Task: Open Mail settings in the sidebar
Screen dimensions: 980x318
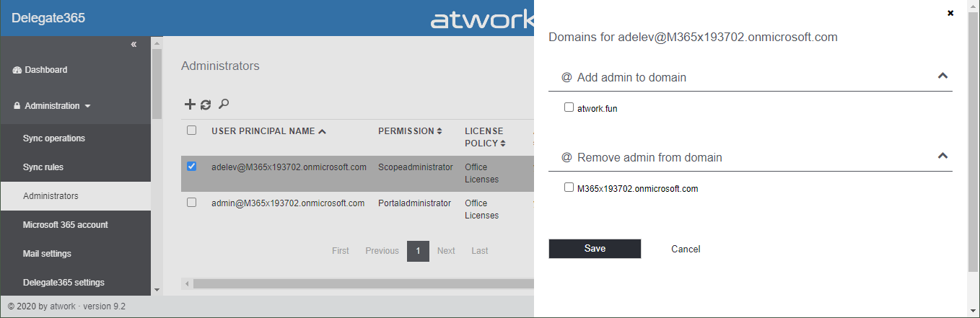Action: click(47, 254)
